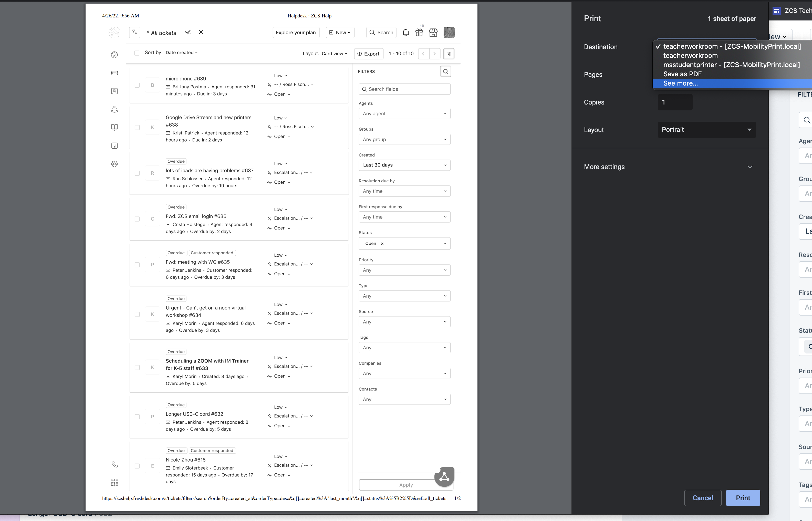Viewport: 812px width, 521px height.
Task: Click the marketplace store icon
Action: [433, 33]
